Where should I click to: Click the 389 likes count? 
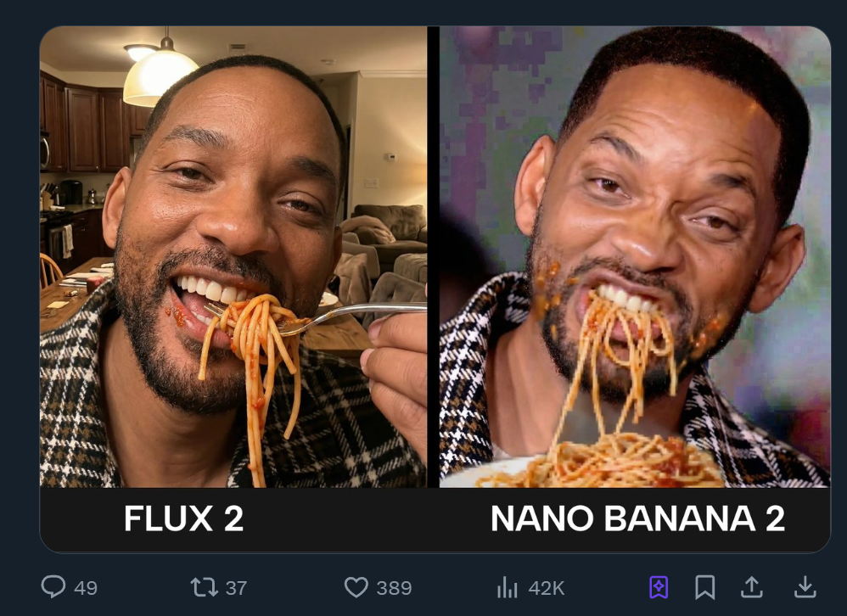pyautogui.click(x=394, y=588)
